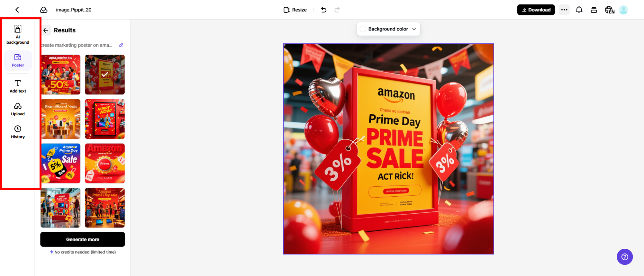Expand the Background color dropdown
This screenshot has height=276, width=644.
click(388, 29)
